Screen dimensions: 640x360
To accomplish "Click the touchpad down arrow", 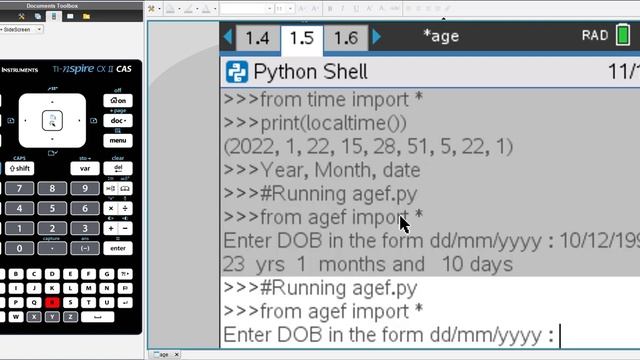I will click(x=52, y=140).
